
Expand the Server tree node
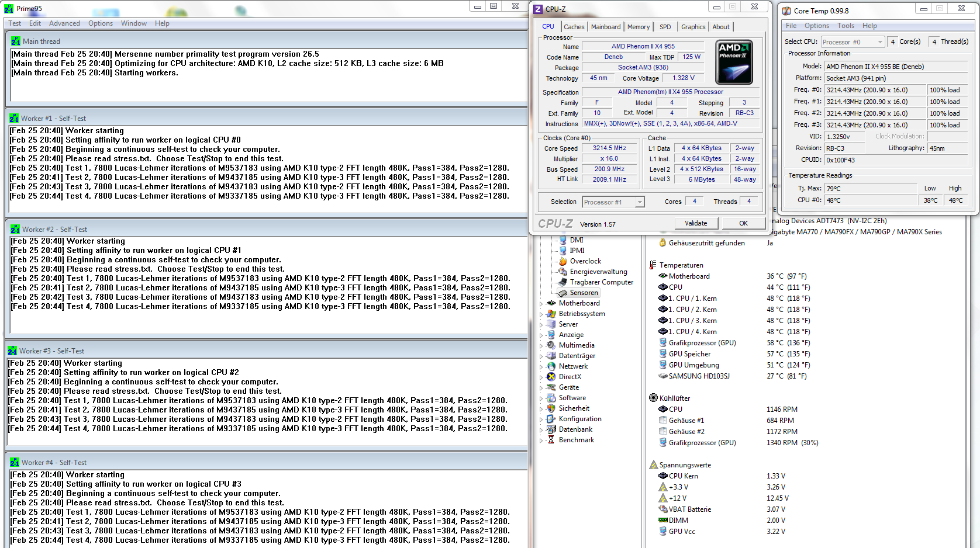pyautogui.click(x=541, y=325)
